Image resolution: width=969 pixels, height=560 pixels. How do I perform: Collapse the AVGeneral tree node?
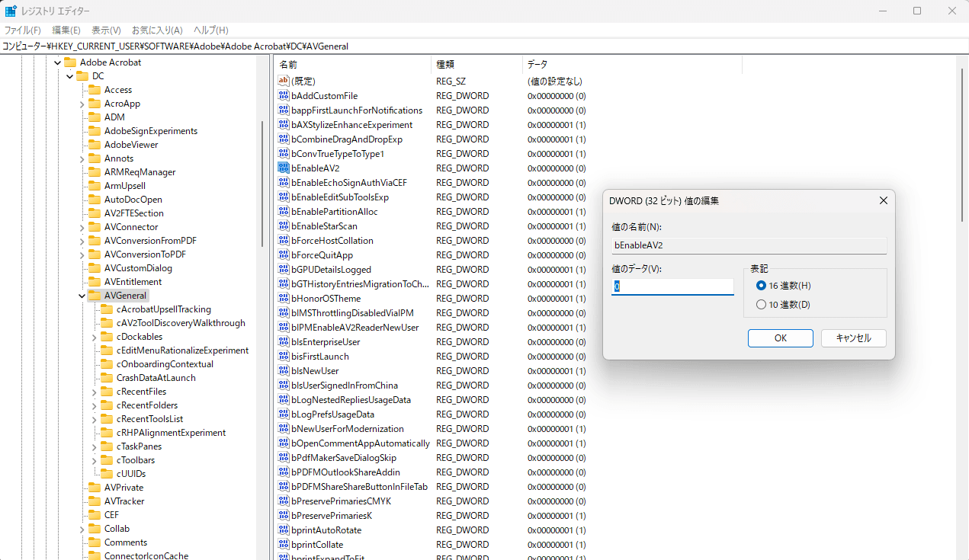[x=82, y=296]
